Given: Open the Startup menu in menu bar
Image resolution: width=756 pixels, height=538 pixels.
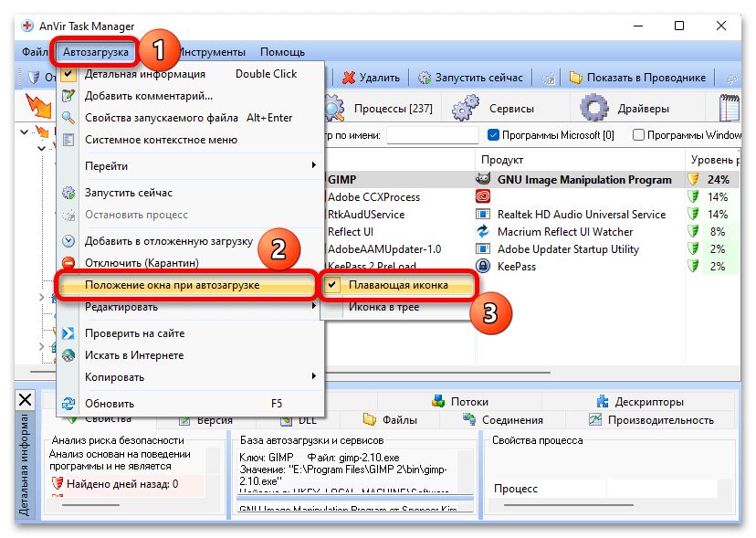Looking at the screenshot, I should pos(96,52).
